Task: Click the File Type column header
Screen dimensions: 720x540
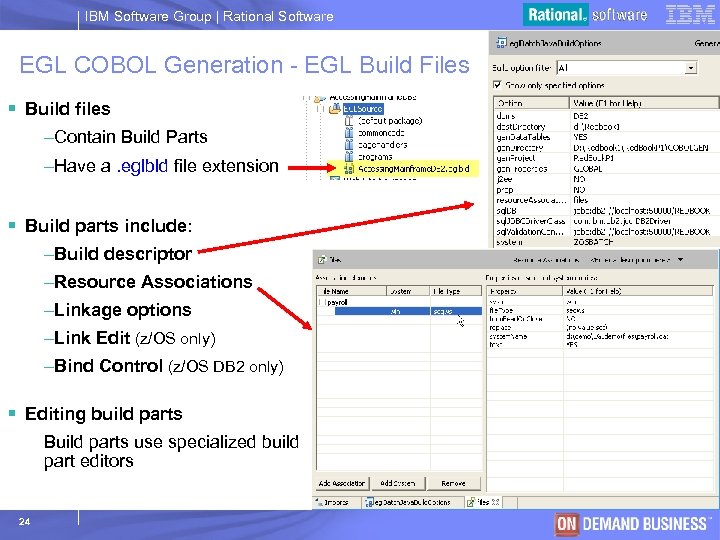Action: click(x=456, y=291)
